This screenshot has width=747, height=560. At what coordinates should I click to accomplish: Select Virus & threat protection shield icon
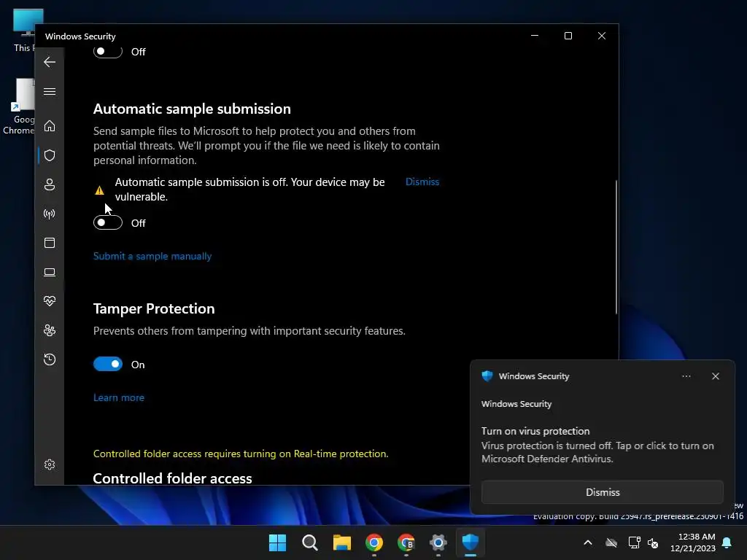pos(50,155)
